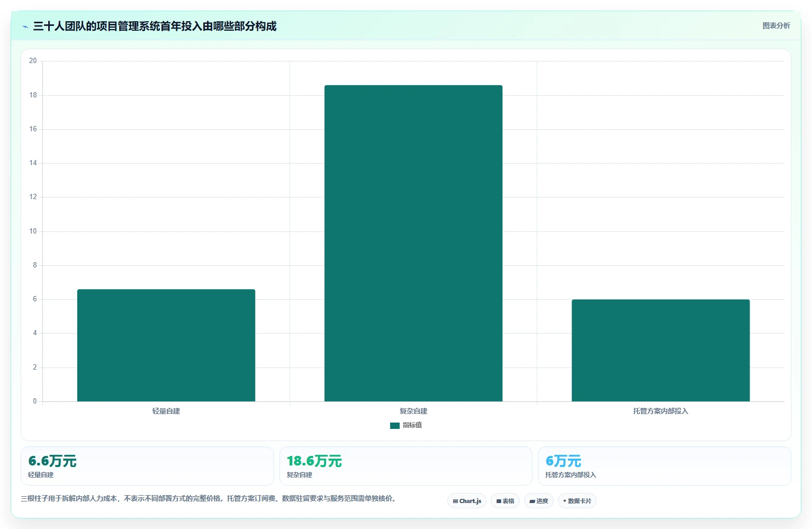Open the 18.6万元 data card
This screenshot has height=529, width=812.
(x=405, y=466)
